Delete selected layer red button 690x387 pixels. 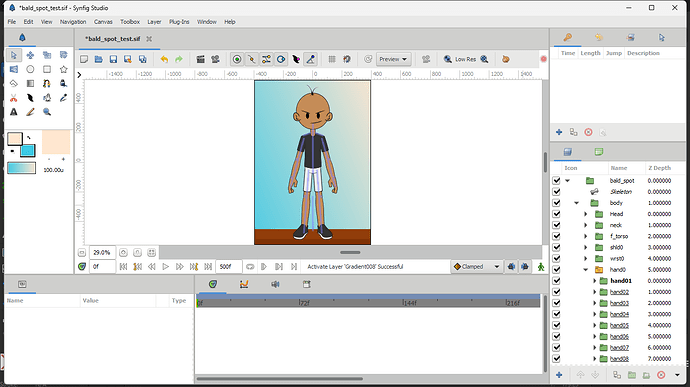tap(661, 375)
